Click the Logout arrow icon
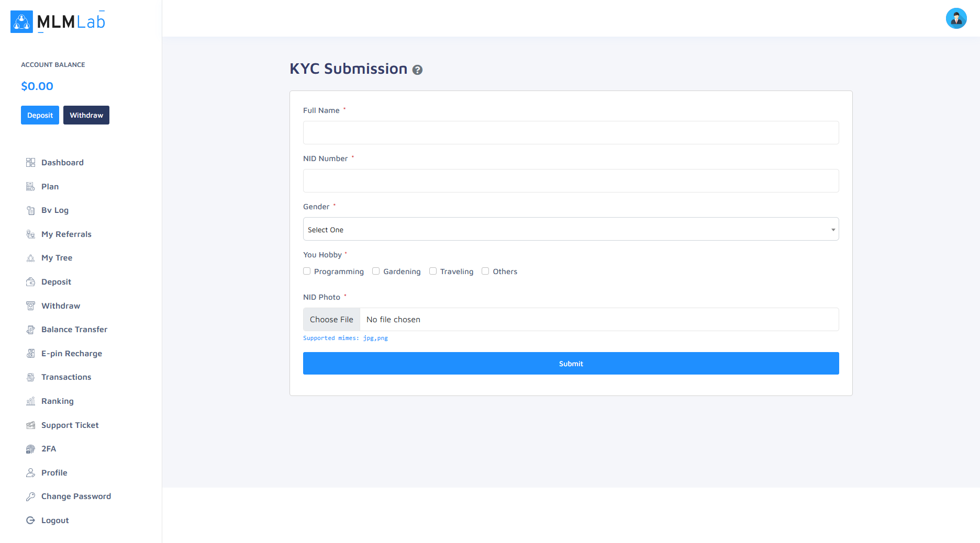This screenshot has width=980, height=543. coord(31,521)
